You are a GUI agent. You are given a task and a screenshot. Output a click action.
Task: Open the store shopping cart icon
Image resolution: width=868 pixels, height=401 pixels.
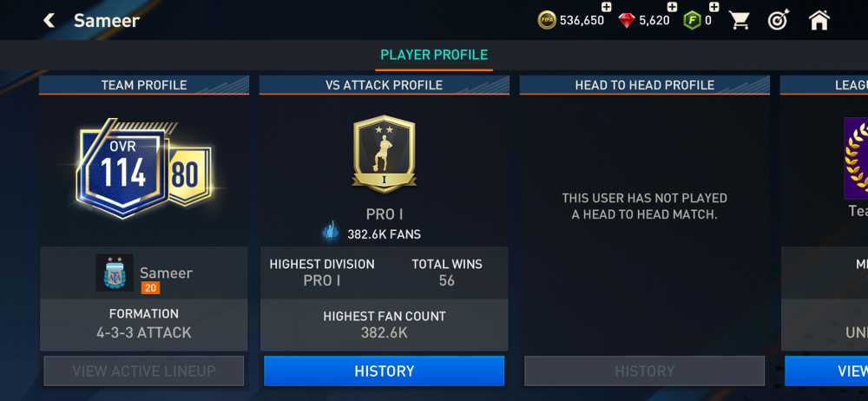pyautogui.click(x=739, y=21)
